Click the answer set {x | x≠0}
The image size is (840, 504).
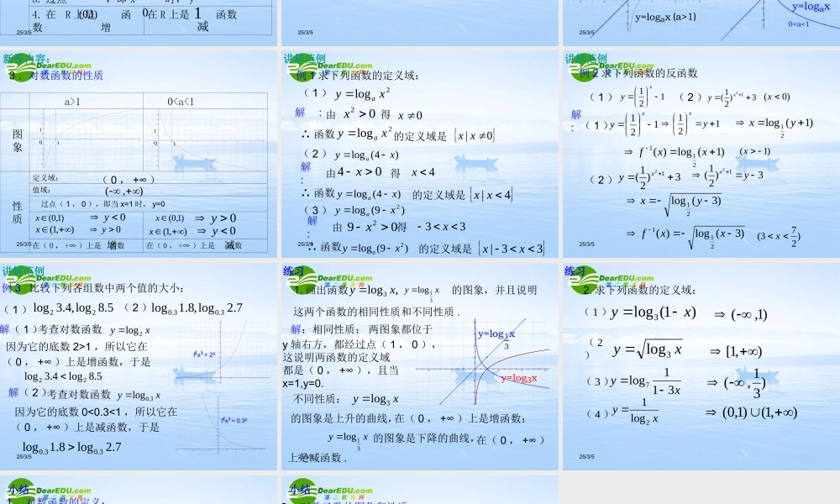pyautogui.click(x=475, y=135)
